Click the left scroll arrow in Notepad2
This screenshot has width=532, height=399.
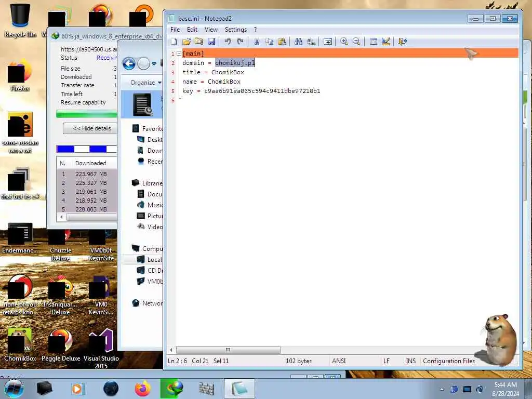pos(171,350)
